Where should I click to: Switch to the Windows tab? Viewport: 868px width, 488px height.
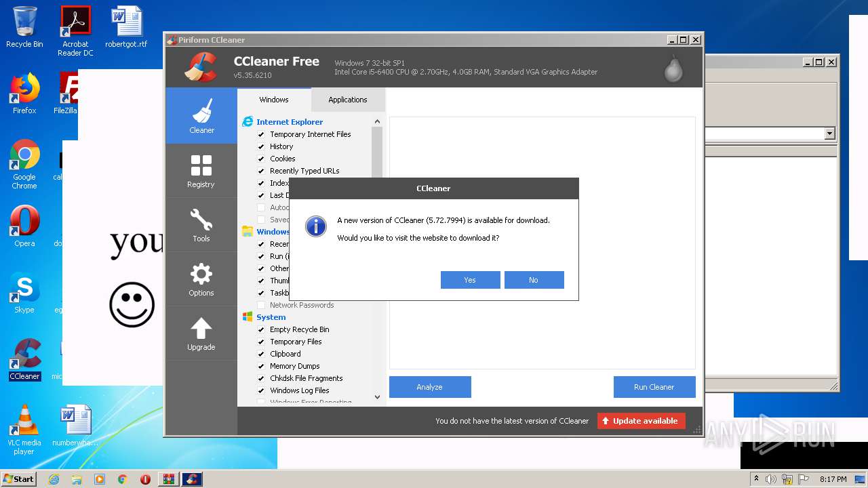pyautogui.click(x=274, y=100)
